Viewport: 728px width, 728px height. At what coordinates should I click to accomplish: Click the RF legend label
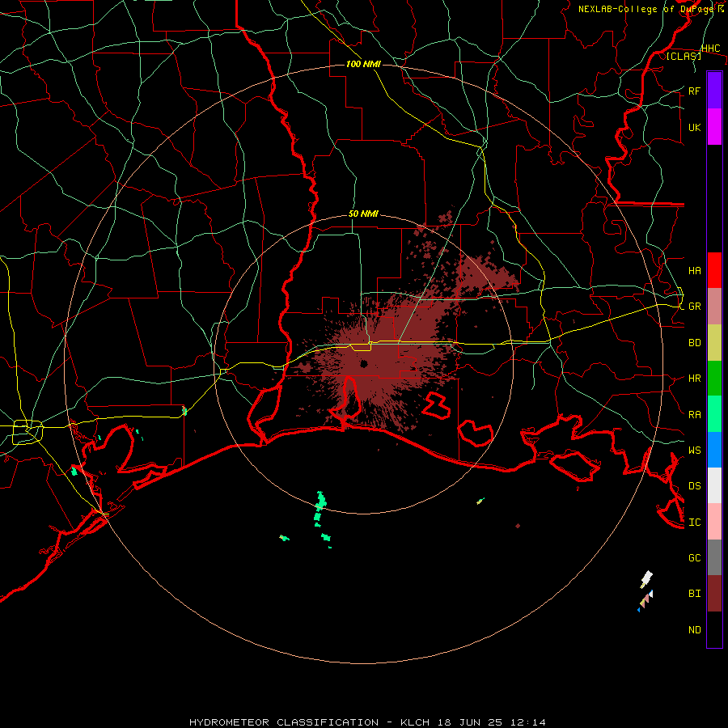[x=694, y=91]
